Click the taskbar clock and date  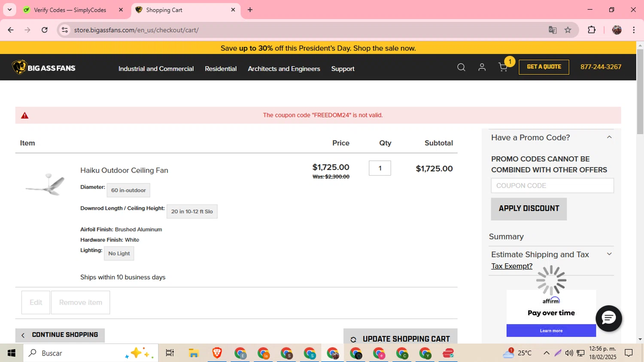point(602,353)
